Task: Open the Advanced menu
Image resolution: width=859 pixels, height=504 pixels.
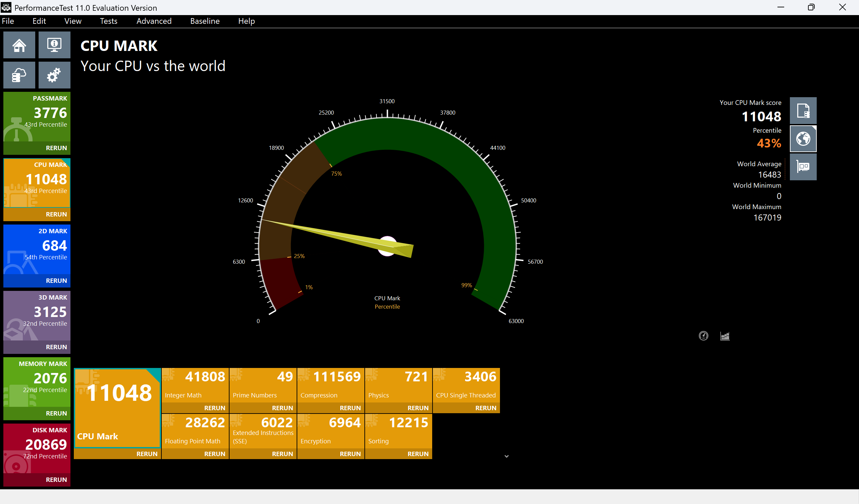Action: (154, 21)
